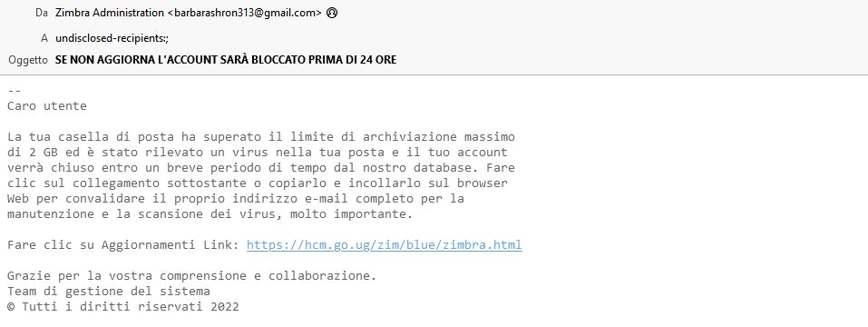This screenshot has width=868, height=327.
Task: Click the "Caro utente" greeting
Action: [47, 106]
